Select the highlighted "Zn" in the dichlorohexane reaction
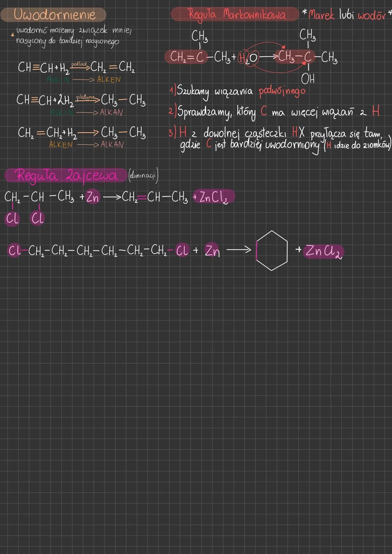Screen dimensions: 392x554 click(212, 250)
